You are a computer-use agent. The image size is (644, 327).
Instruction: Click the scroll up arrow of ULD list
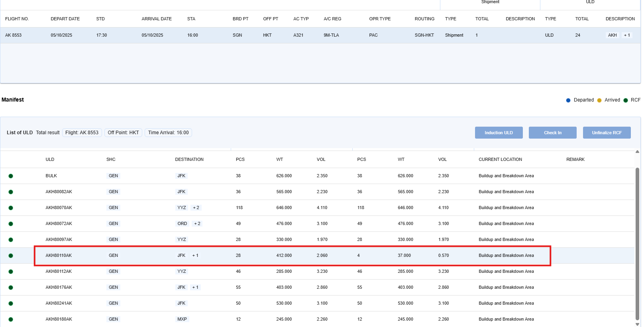pyautogui.click(x=637, y=152)
